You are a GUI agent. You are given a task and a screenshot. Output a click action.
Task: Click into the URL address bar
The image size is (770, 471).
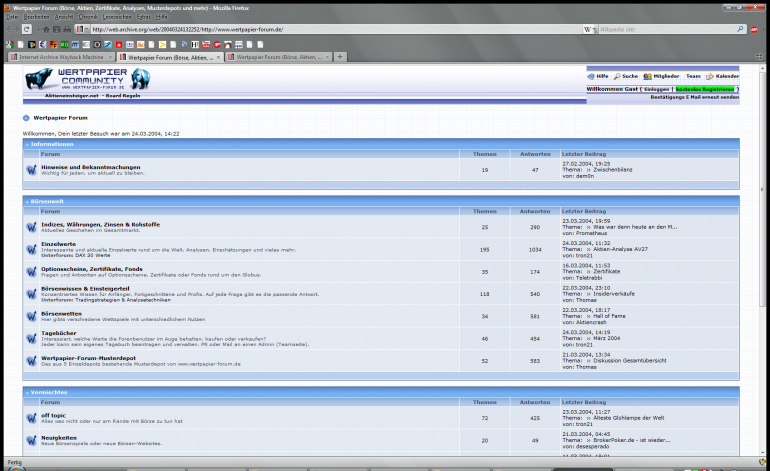[334, 29]
